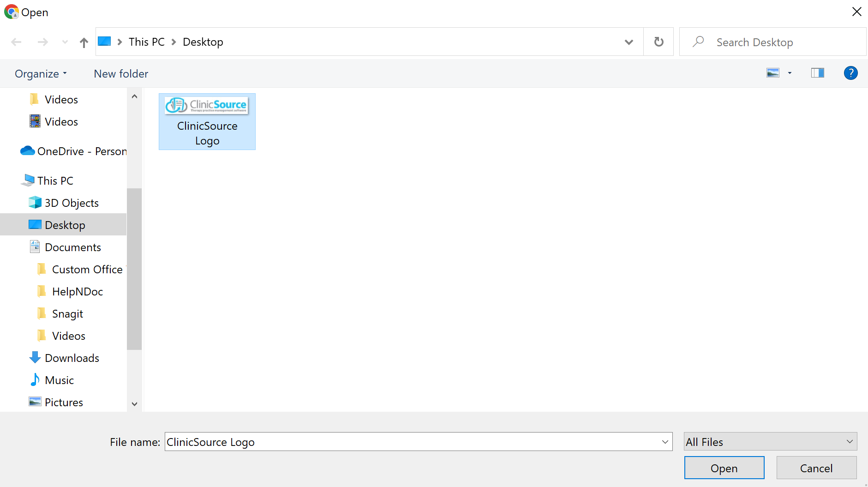868x487 pixels.
Task: Select This PC in address breadcrumb
Action: tap(147, 42)
